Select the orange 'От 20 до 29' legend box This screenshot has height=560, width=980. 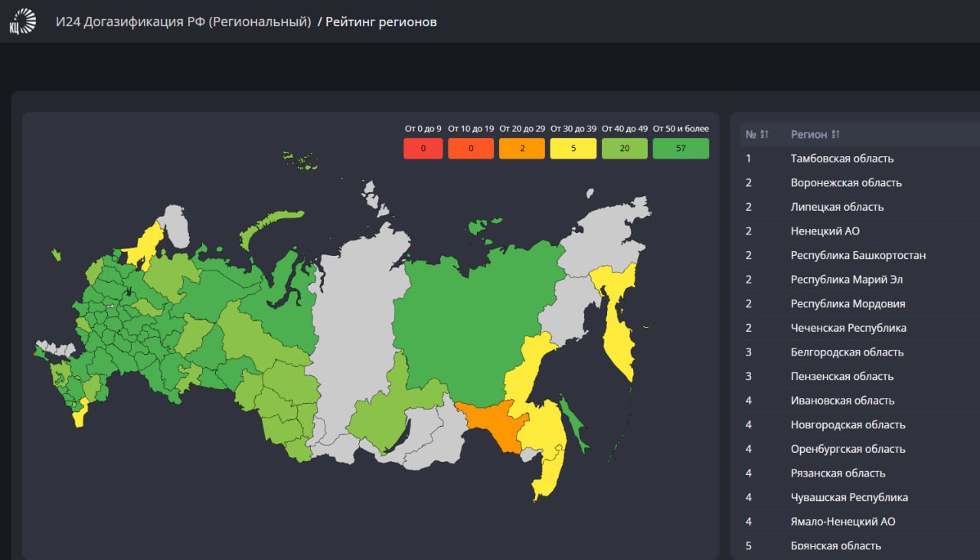[521, 149]
